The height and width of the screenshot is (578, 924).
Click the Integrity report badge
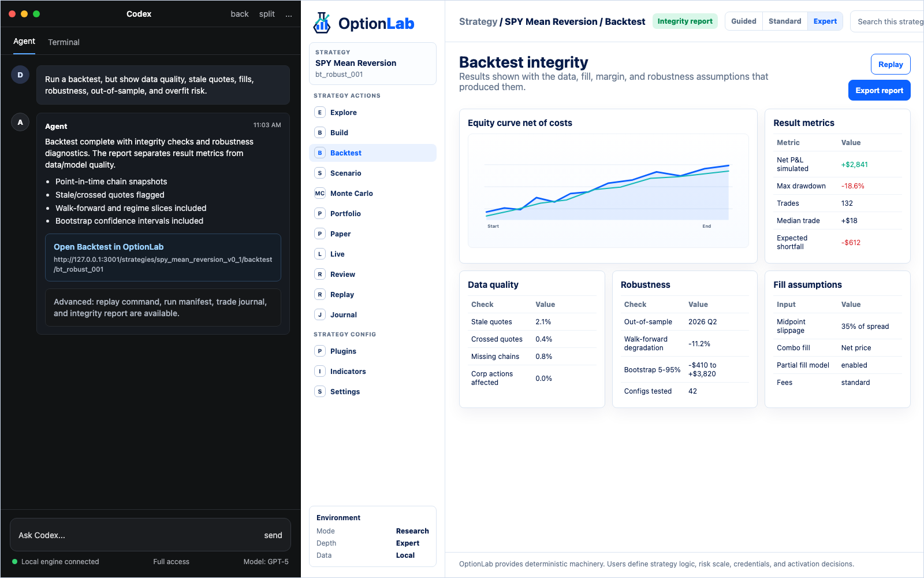pyautogui.click(x=685, y=21)
